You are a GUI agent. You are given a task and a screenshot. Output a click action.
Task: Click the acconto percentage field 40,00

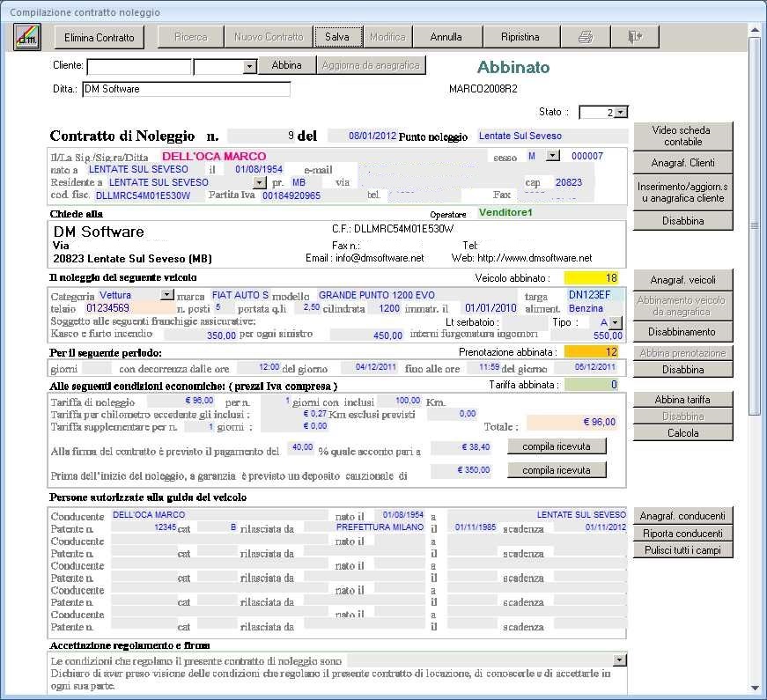pos(300,447)
